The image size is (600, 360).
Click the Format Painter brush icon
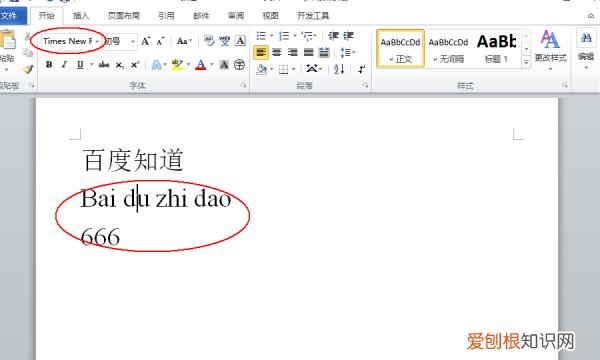(28, 69)
